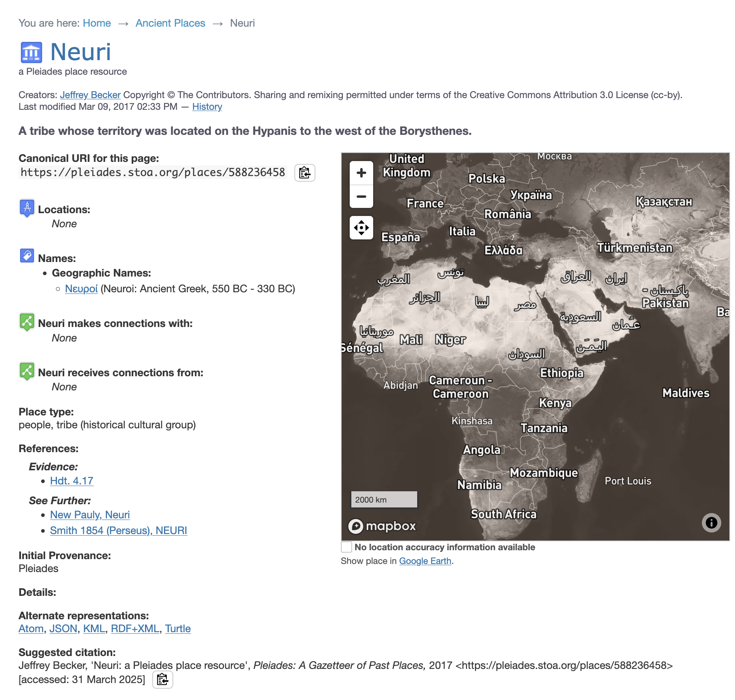
Task: Open the JSON alternate representation
Action: click(x=63, y=629)
